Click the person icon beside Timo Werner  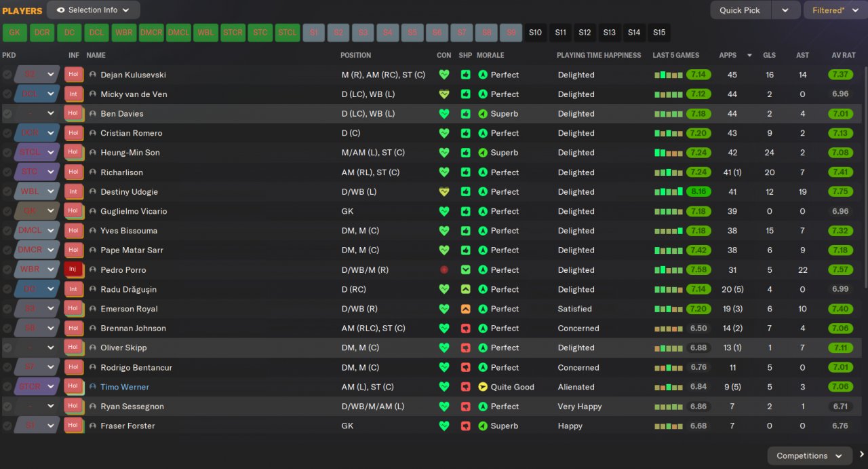click(x=93, y=387)
